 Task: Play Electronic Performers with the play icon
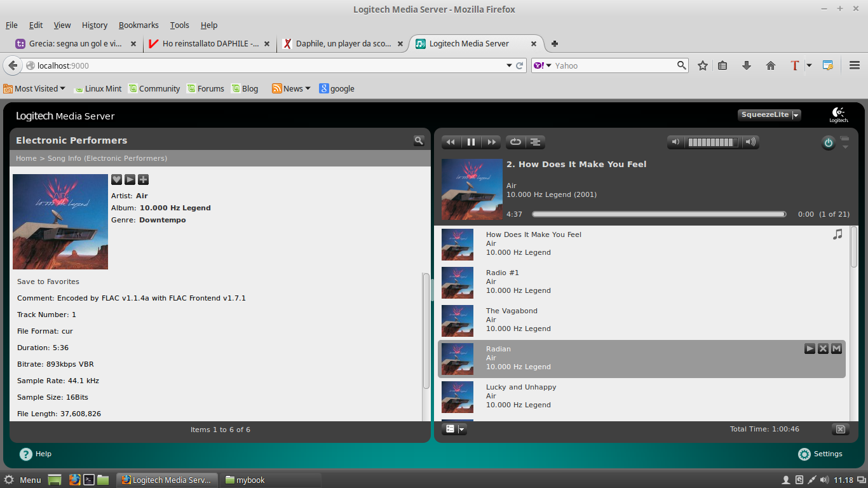130,180
